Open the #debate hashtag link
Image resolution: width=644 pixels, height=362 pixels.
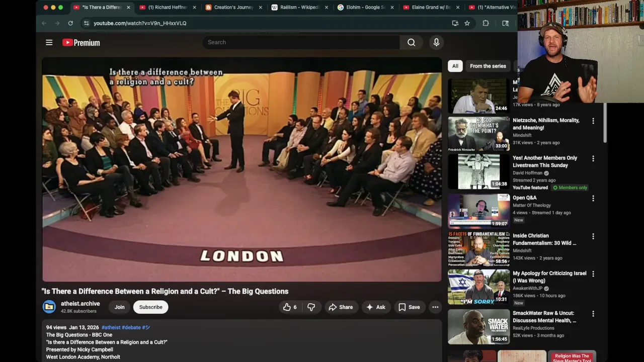click(131, 327)
